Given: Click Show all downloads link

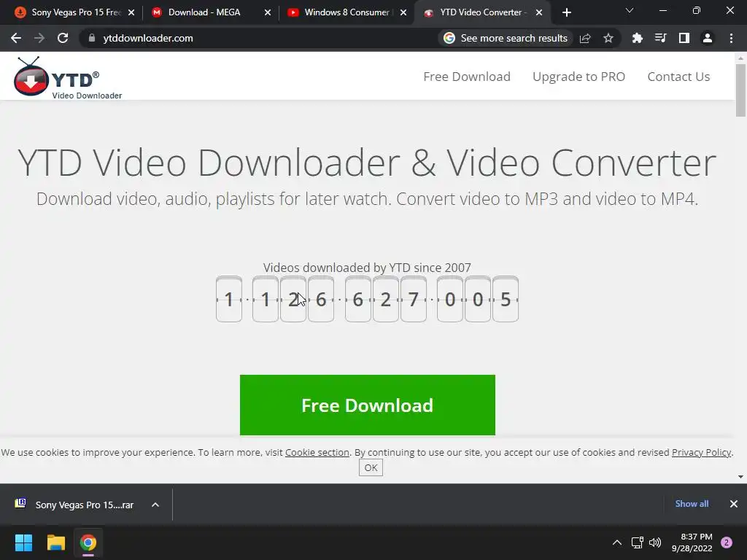Looking at the screenshot, I should point(692,504).
